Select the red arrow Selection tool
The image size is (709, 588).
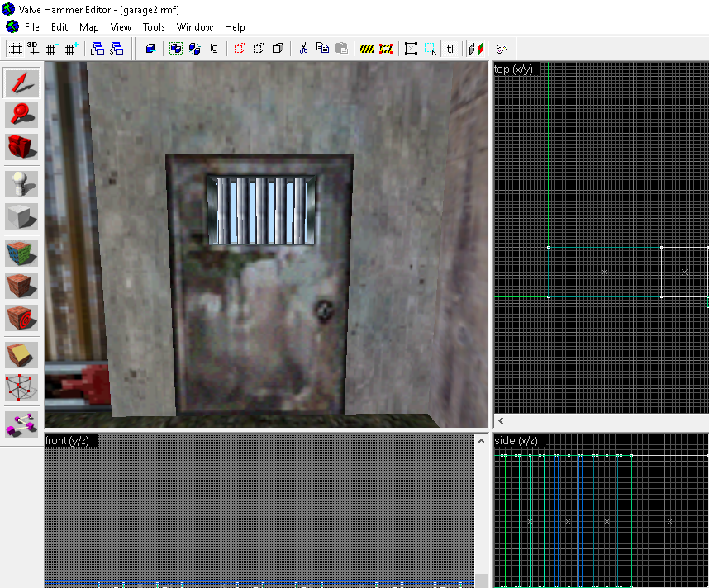pyautogui.click(x=21, y=83)
